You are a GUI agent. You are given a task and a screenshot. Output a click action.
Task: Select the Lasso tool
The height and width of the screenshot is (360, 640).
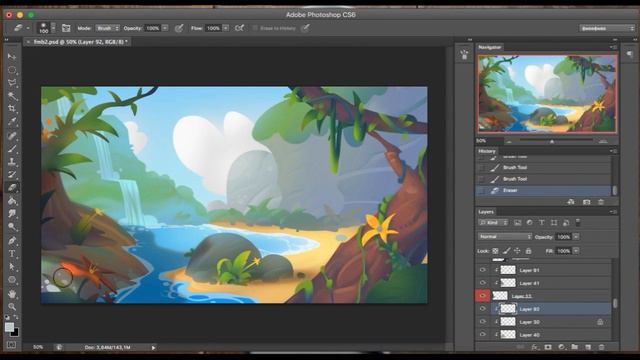(x=12, y=83)
